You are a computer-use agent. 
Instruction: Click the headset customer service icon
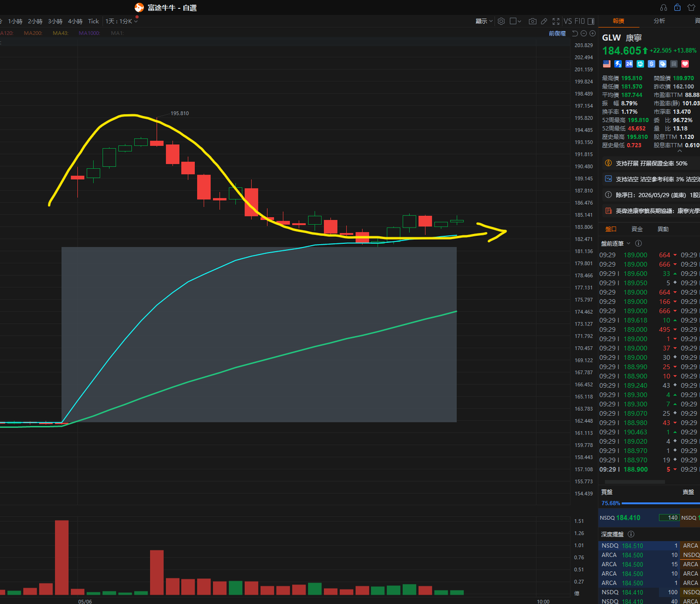[664, 8]
